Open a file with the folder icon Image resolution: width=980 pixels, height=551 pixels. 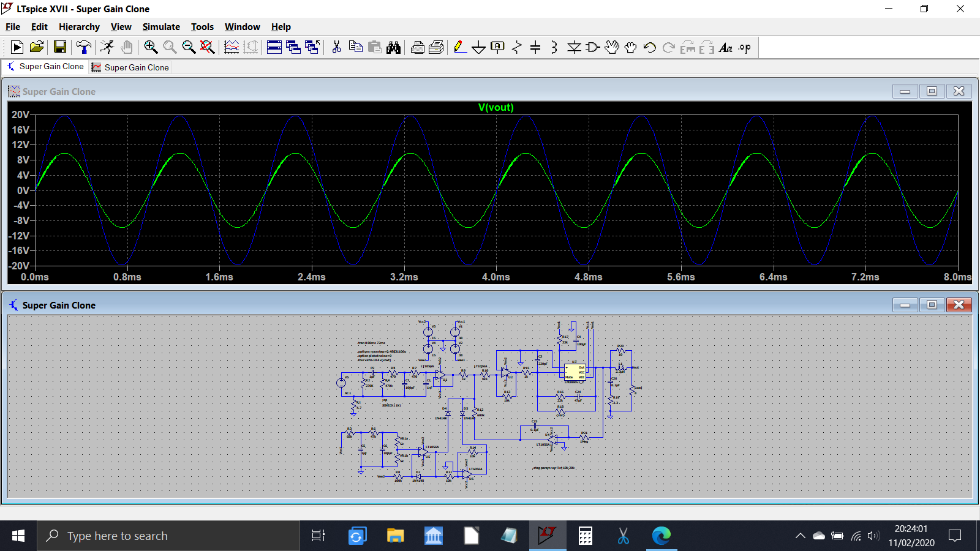click(37, 47)
